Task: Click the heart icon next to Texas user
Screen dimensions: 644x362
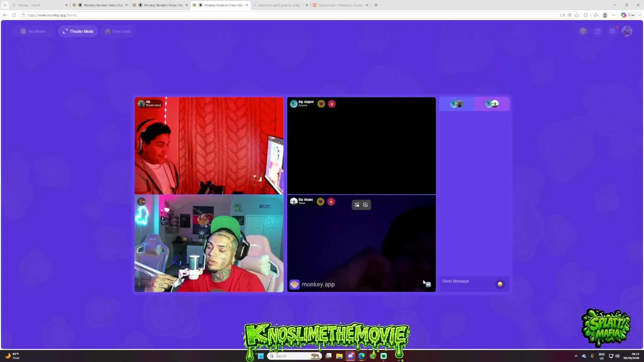Action: (320, 202)
